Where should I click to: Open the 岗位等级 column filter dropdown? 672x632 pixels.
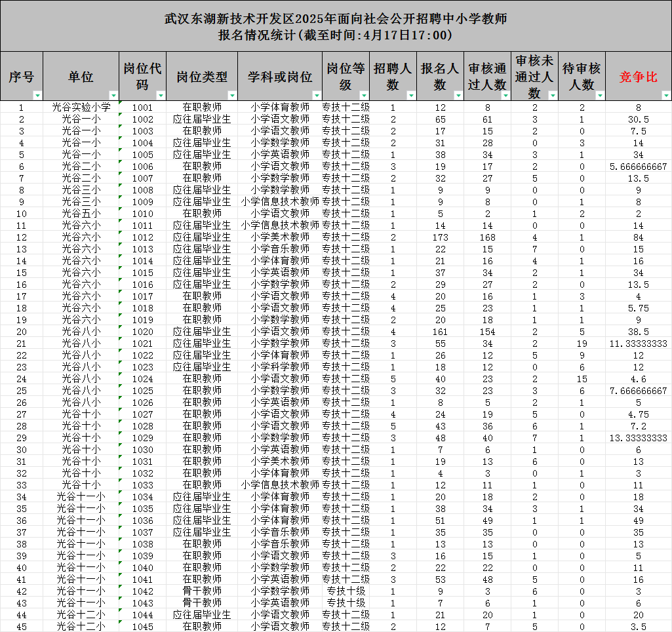click(x=364, y=95)
